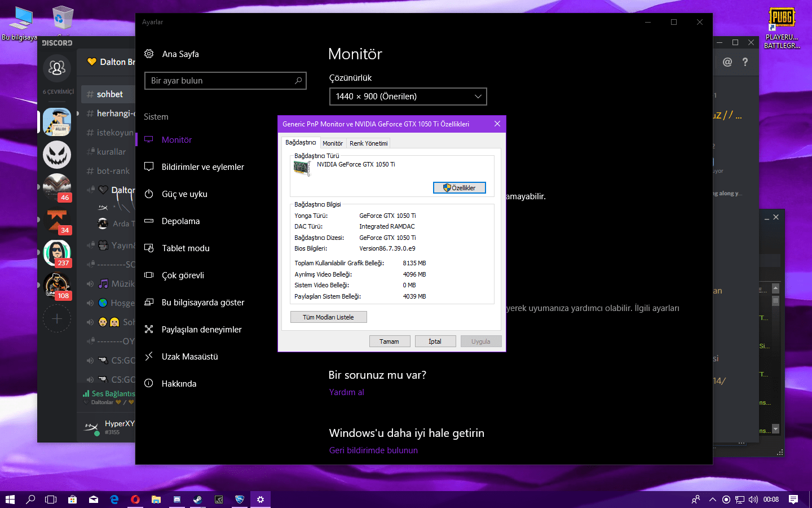The height and width of the screenshot is (508, 812).
Task: Expand Dalton Brothers server menu in Discord
Action: point(111,62)
